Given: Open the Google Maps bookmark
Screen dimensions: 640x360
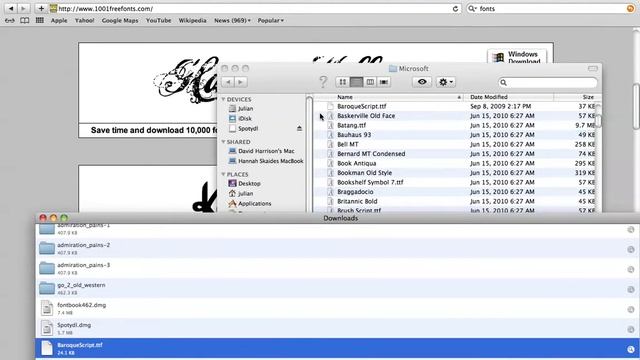Looking at the screenshot, I should click(120, 20).
